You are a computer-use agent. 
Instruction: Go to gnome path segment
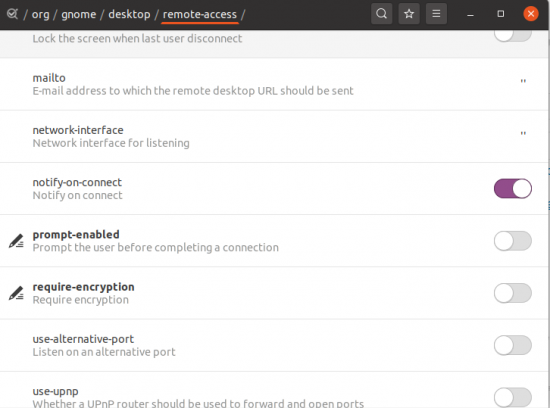point(79,14)
